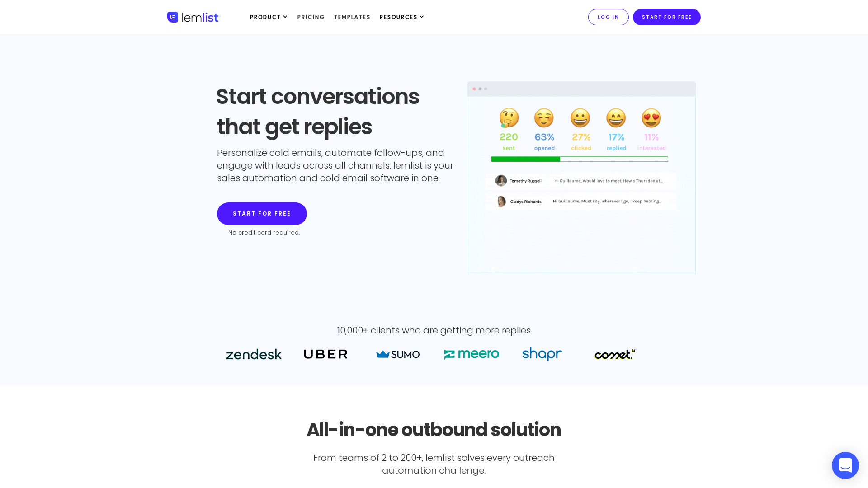Click the START FOR FREE hero button
The height and width of the screenshot is (488, 868).
tap(262, 213)
